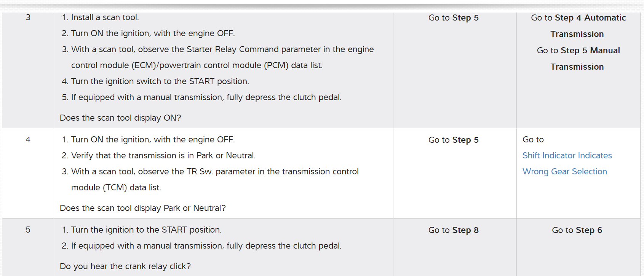Click the 'Go to Step 6' text
The image size is (644, 276).
pyautogui.click(x=577, y=230)
